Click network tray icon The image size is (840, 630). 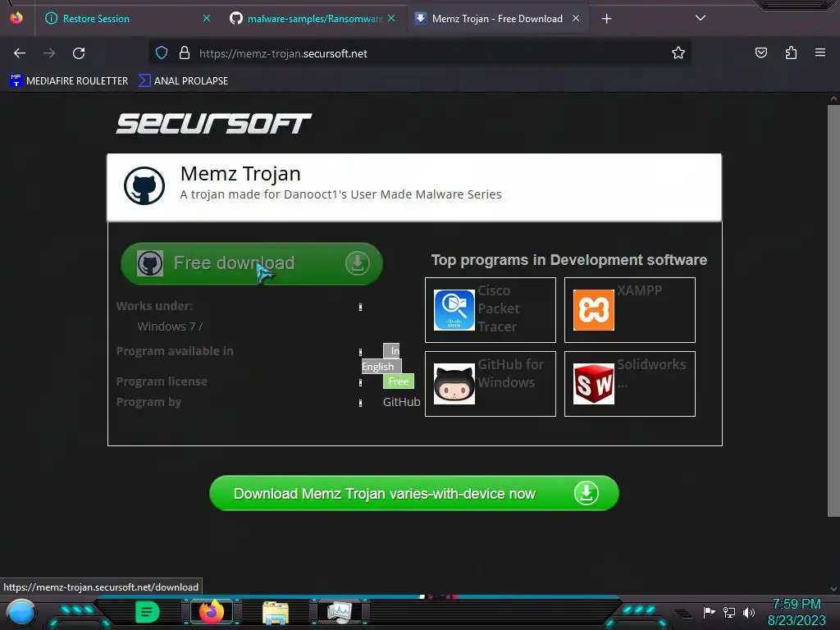pos(729,612)
